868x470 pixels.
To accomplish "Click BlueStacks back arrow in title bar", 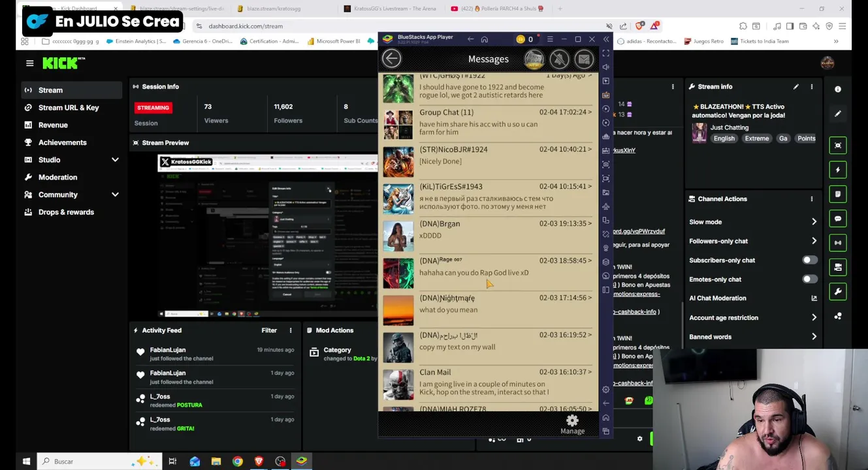I will click(470, 39).
